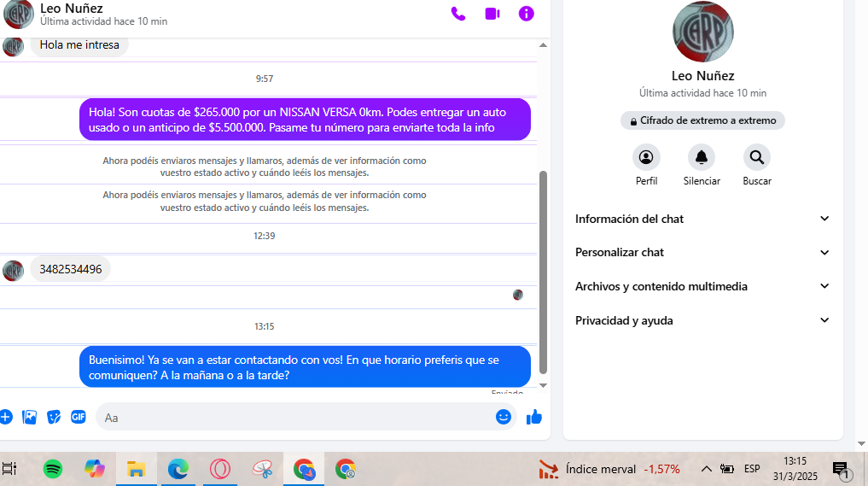Open the GIF picker

click(x=78, y=417)
